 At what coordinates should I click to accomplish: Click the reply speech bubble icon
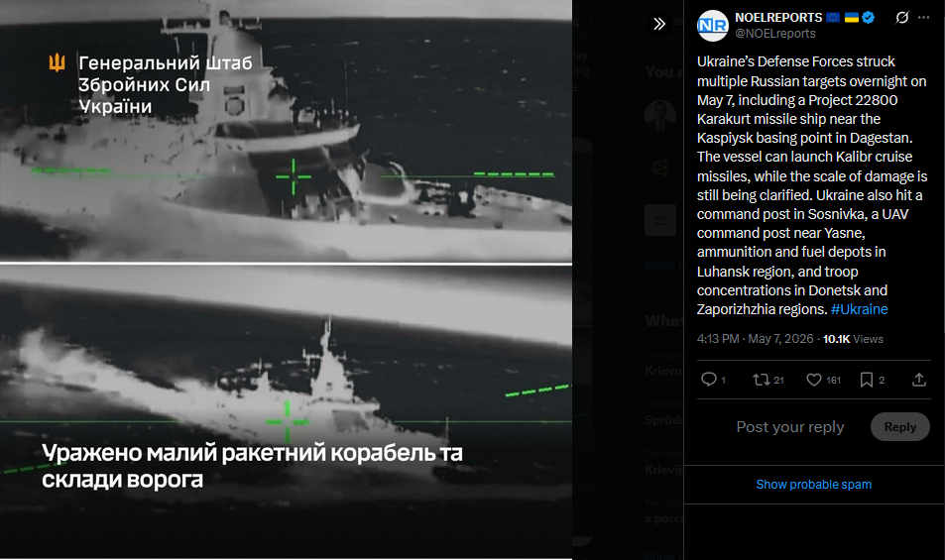pyautogui.click(x=709, y=380)
